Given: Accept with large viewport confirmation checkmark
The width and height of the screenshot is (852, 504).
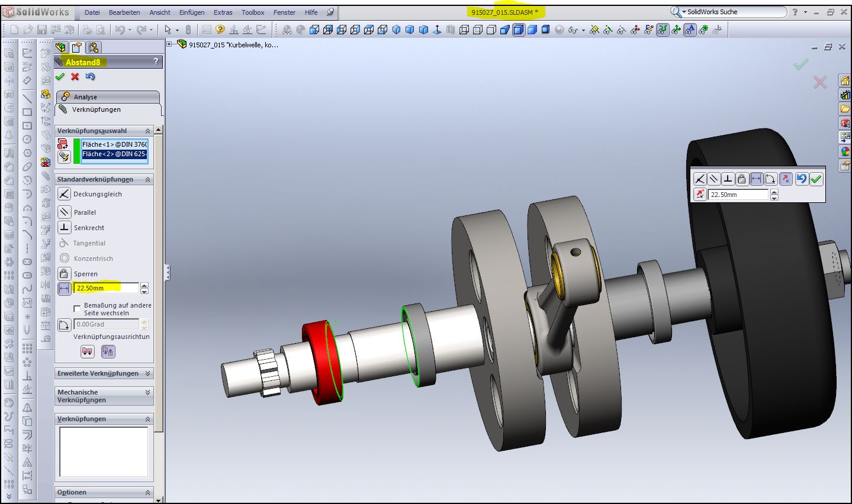Looking at the screenshot, I should 800,64.
